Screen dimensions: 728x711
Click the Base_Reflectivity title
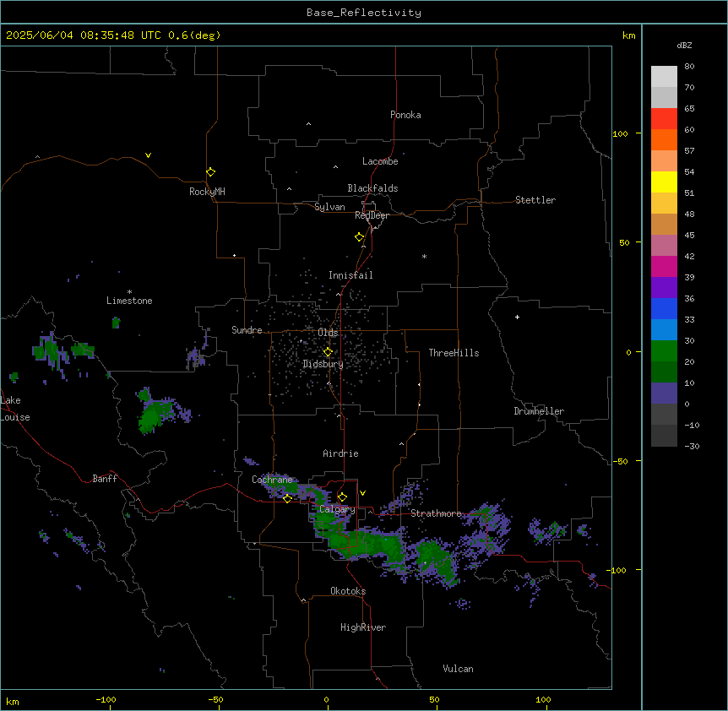(x=364, y=13)
